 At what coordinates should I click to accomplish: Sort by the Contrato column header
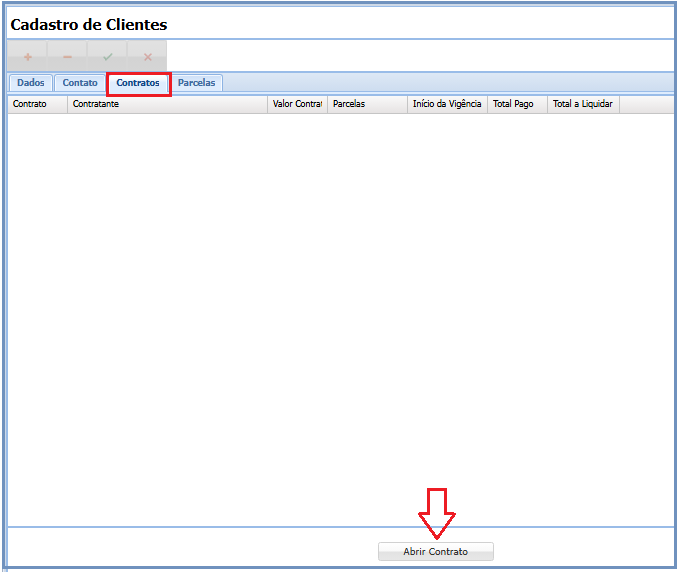37,104
